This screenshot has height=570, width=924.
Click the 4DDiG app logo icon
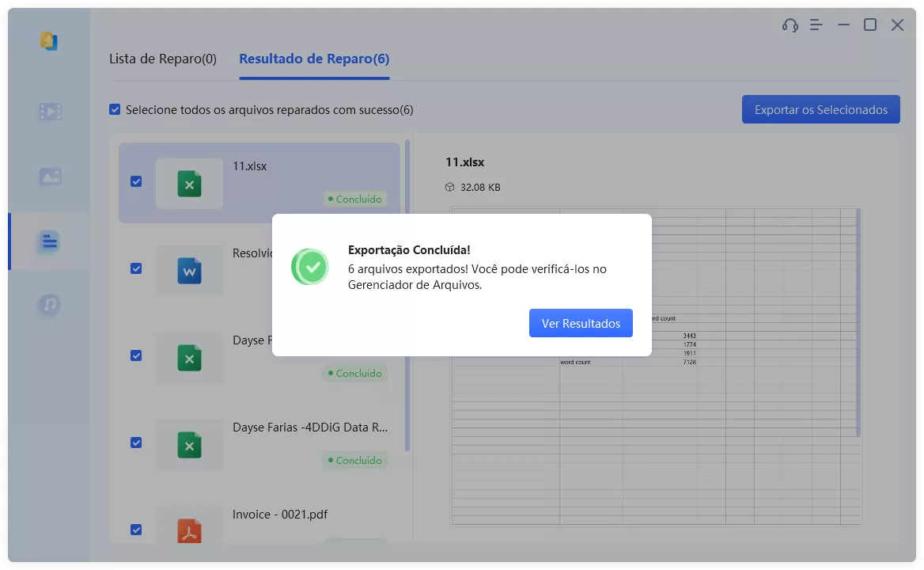click(x=50, y=41)
